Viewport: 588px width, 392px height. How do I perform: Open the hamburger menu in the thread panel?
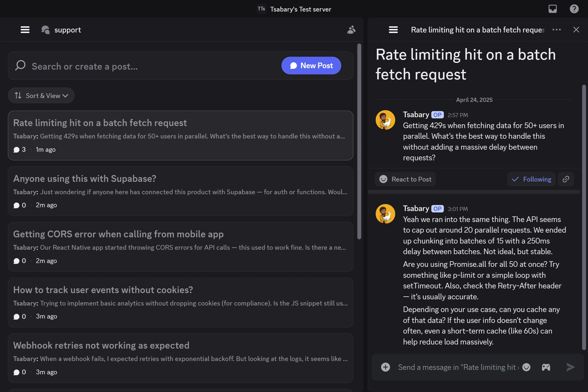pos(393,30)
